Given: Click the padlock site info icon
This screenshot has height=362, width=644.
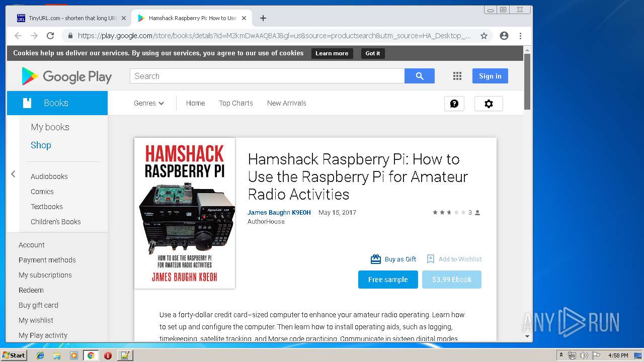Looking at the screenshot, I should click(x=70, y=36).
